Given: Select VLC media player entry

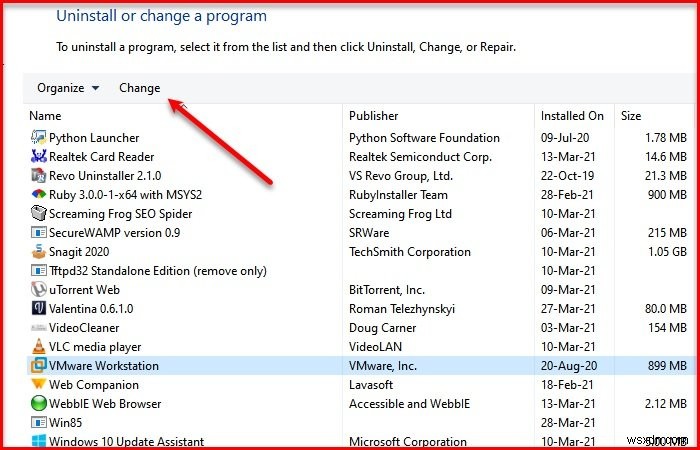Looking at the screenshot, I should pyautogui.click(x=95, y=347).
